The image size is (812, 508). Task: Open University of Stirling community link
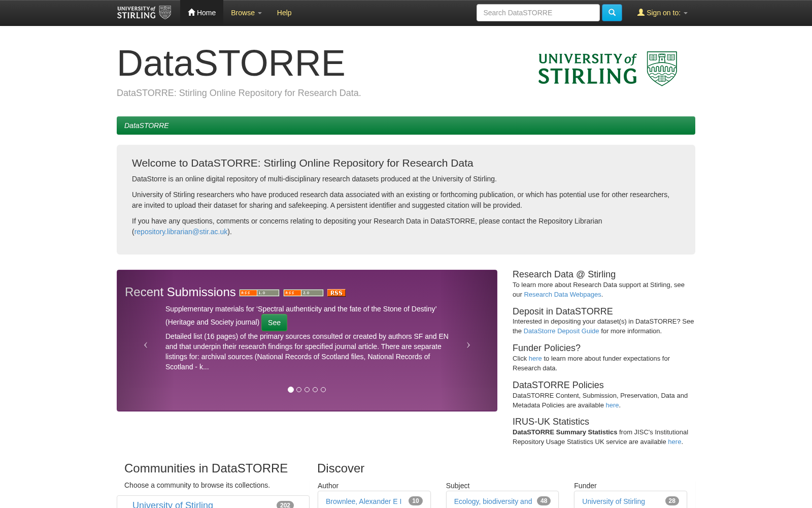[x=173, y=504]
